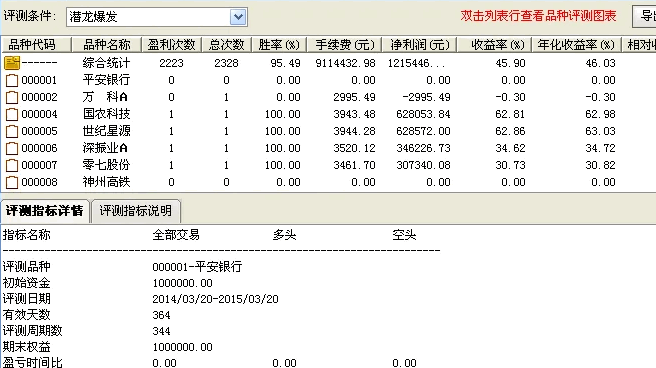Click stock code 000004
Viewport: 656px width, 368px height.
point(39,114)
